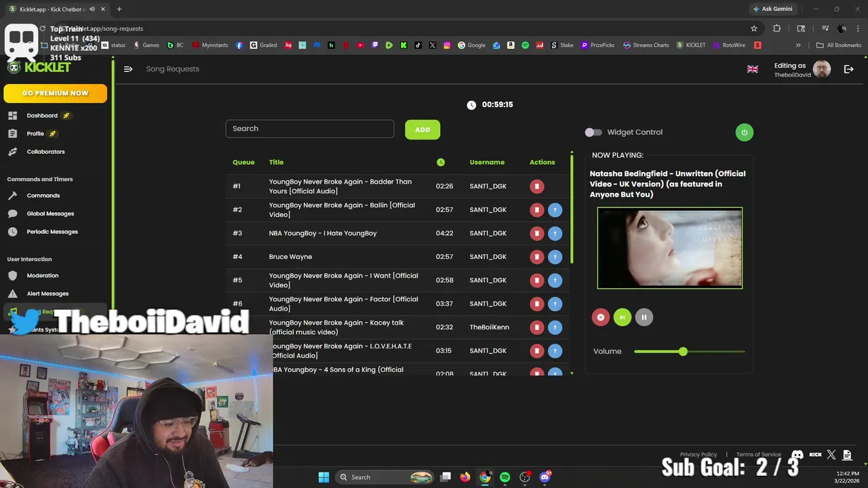The image size is (868, 488).
Task: Toggle the Widget Control switch
Action: [593, 132]
